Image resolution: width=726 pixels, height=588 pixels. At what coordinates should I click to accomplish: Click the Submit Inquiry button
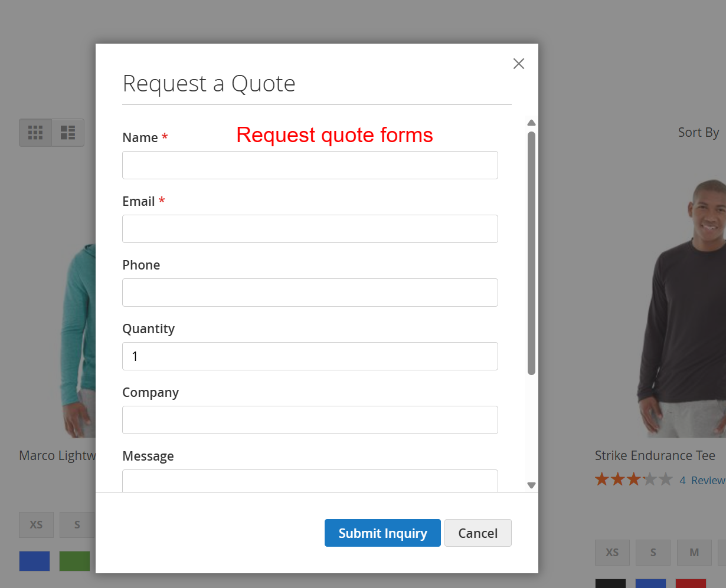(382, 533)
